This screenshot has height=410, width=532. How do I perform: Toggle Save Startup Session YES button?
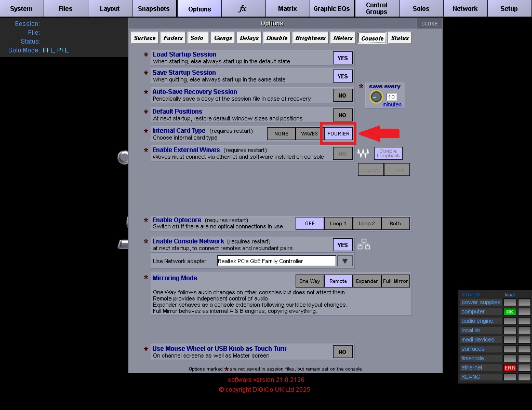pyautogui.click(x=343, y=76)
